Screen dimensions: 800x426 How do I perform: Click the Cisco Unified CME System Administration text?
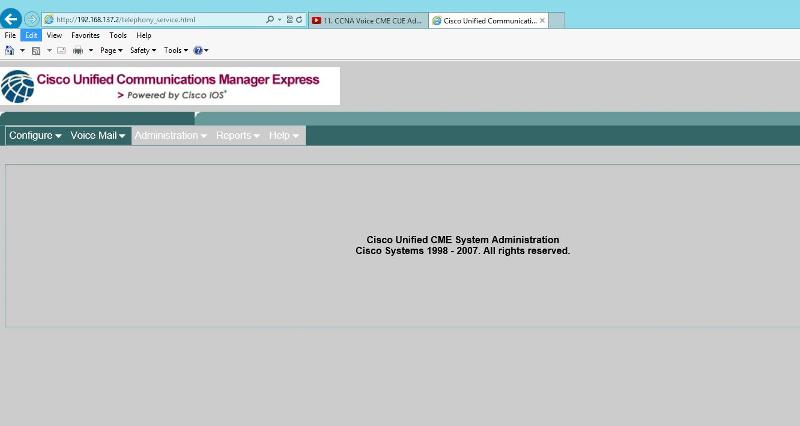point(463,239)
